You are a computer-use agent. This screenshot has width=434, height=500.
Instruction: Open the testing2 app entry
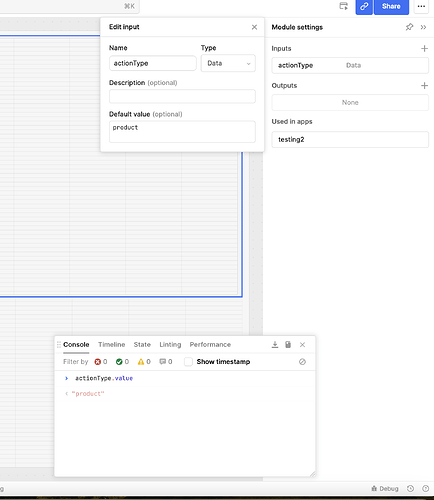(x=350, y=139)
